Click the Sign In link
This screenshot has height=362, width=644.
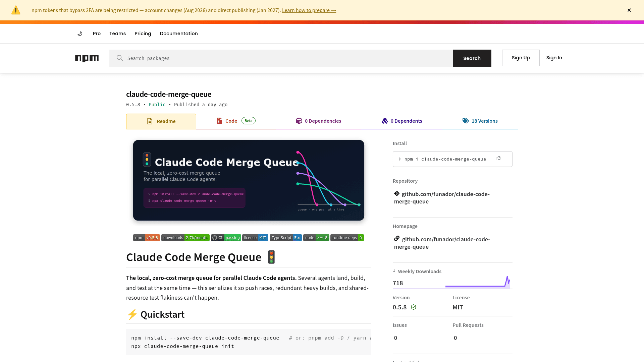click(x=554, y=58)
